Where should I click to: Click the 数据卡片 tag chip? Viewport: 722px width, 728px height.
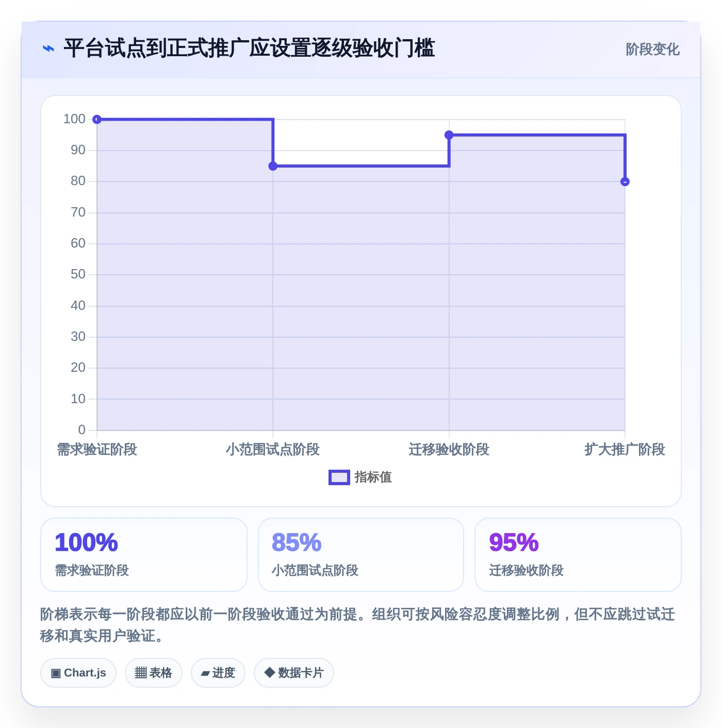[x=294, y=673]
